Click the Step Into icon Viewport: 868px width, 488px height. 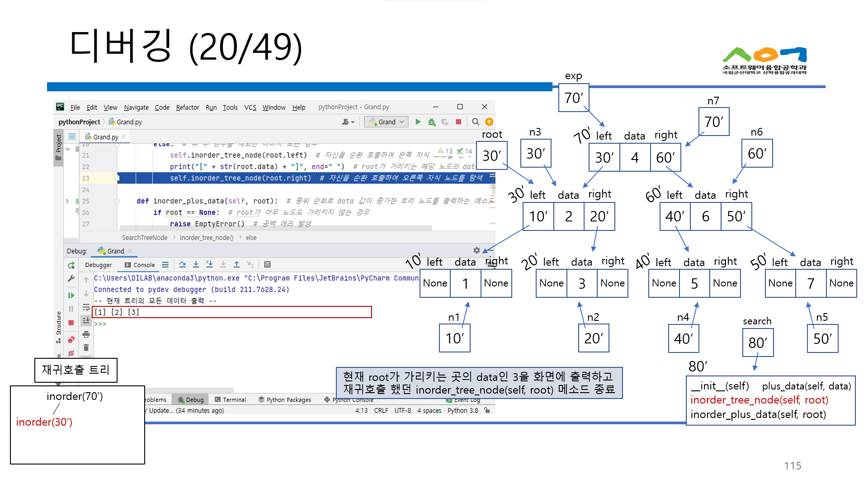click(x=196, y=264)
